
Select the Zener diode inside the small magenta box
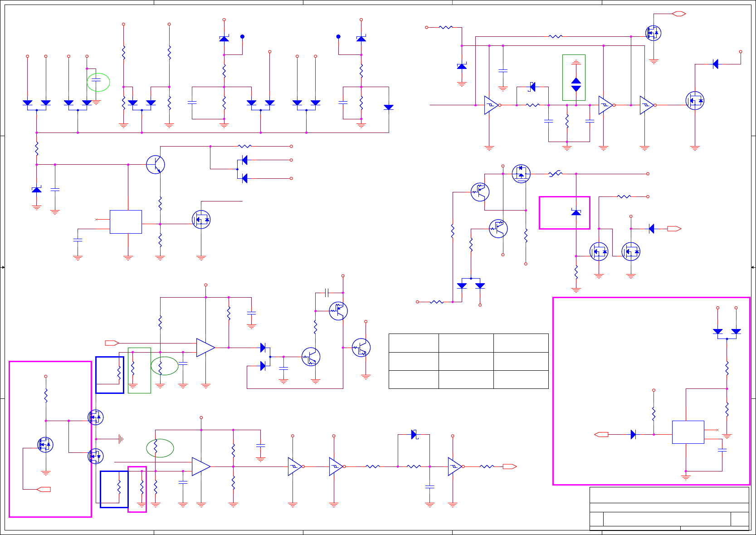click(576, 212)
